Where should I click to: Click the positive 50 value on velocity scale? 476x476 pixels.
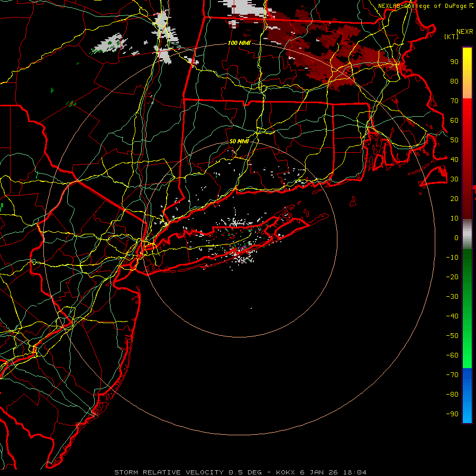pyautogui.click(x=454, y=140)
